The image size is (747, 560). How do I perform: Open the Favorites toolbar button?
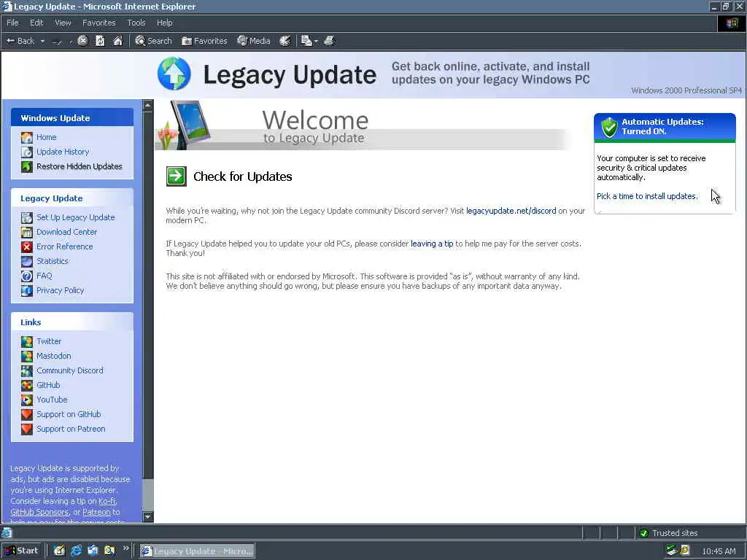click(204, 41)
